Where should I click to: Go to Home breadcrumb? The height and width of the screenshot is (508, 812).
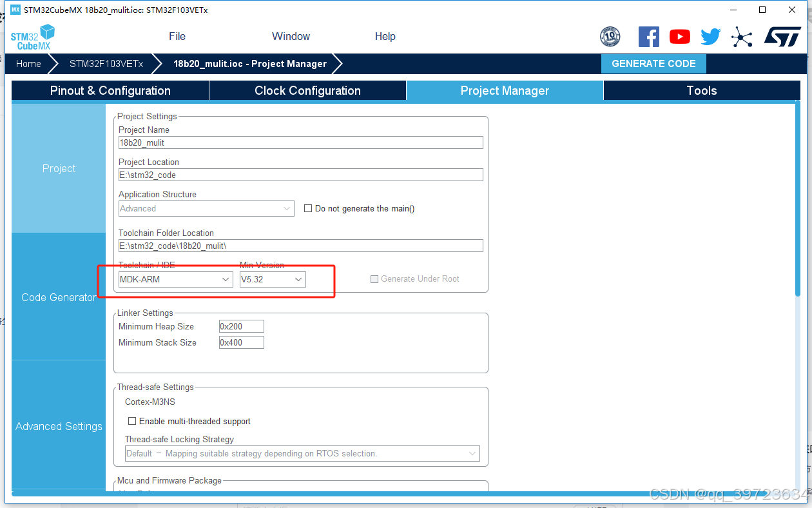(28, 64)
